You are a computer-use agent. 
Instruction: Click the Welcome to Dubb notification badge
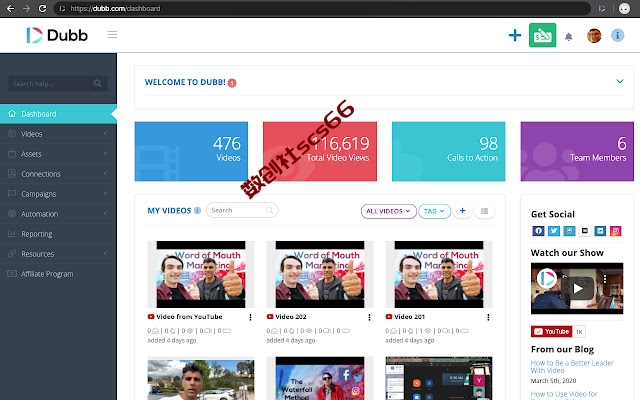(232, 83)
